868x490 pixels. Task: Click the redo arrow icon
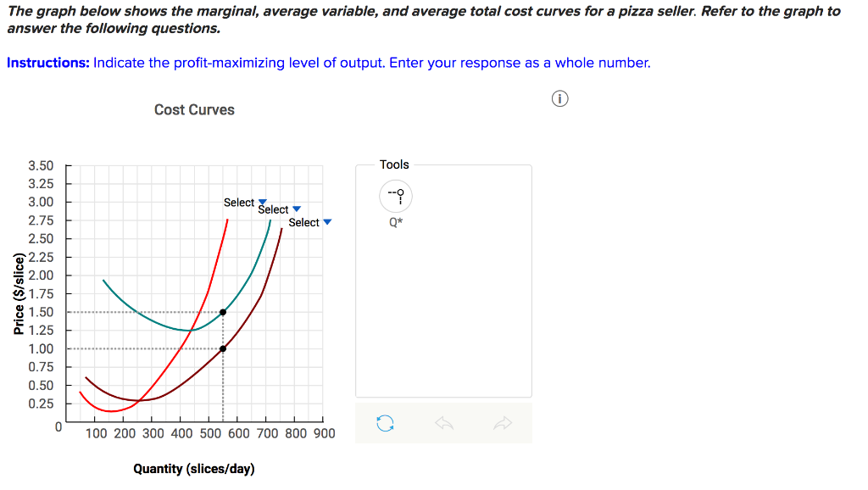[502, 422]
